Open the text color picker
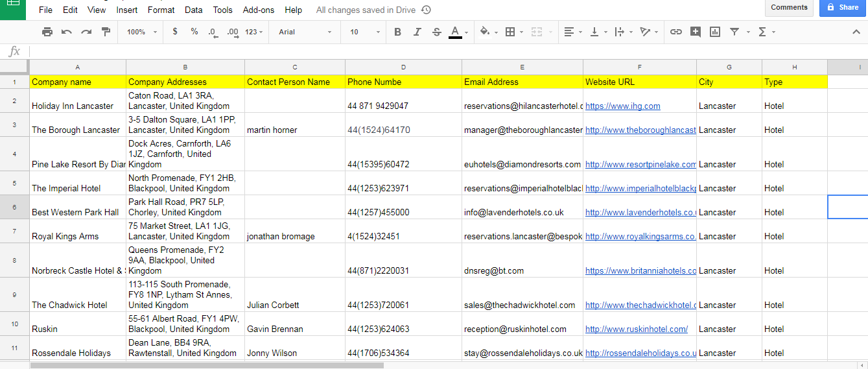The width and height of the screenshot is (868, 369). (x=455, y=32)
